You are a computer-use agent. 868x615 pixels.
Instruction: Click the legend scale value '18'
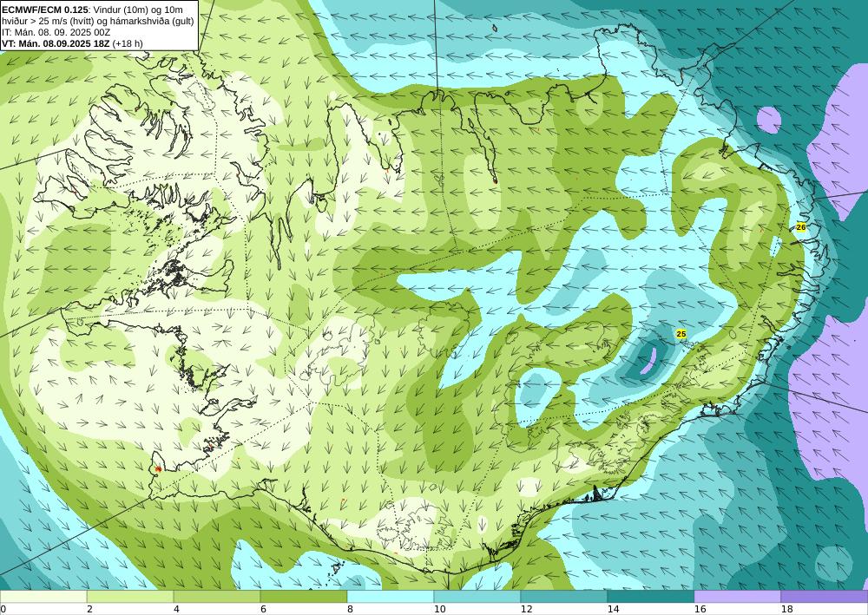point(786,609)
